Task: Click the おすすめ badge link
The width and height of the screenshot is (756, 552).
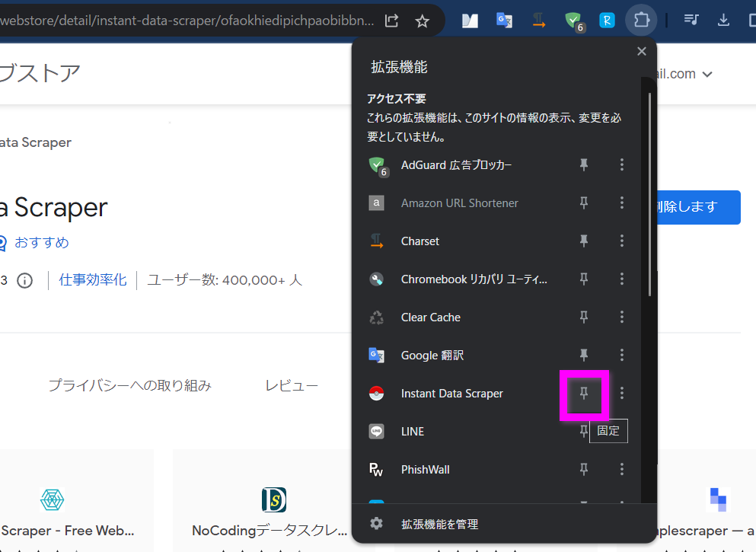Action: [41, 242]
